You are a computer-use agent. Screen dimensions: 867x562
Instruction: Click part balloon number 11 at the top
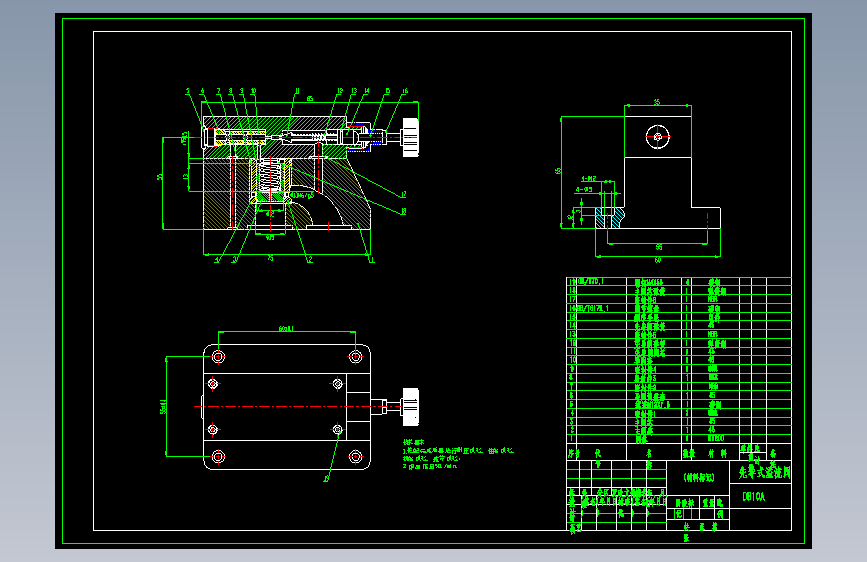pos(297,91)
